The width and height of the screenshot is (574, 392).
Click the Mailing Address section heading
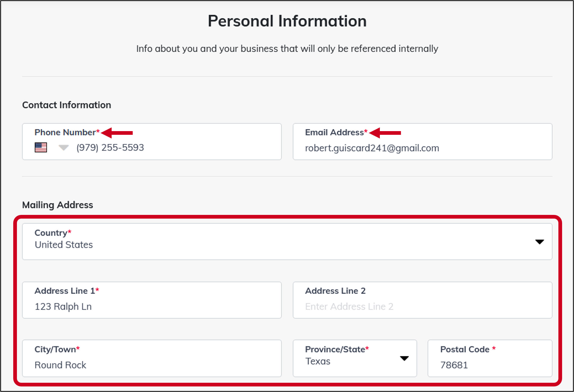58,204
